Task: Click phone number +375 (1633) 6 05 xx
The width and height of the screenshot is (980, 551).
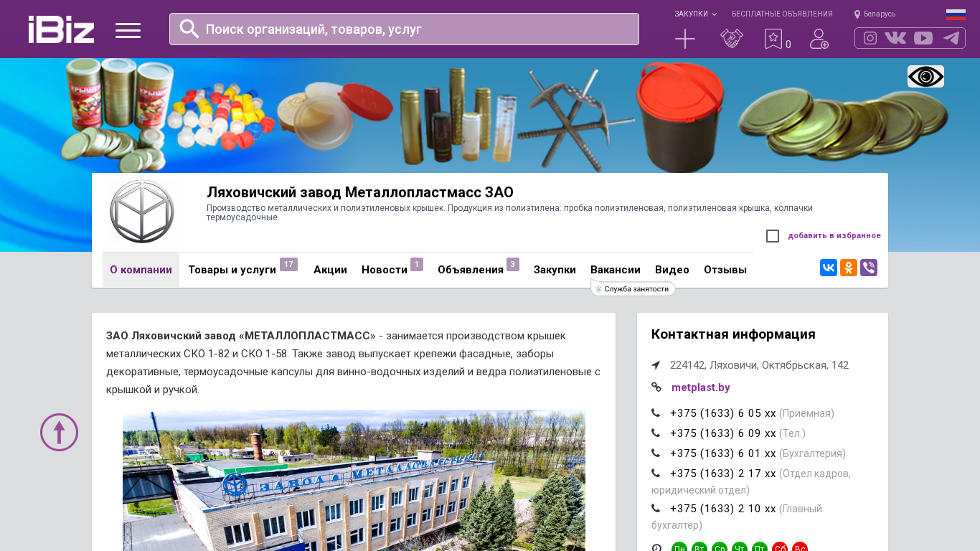Action: 723,413
